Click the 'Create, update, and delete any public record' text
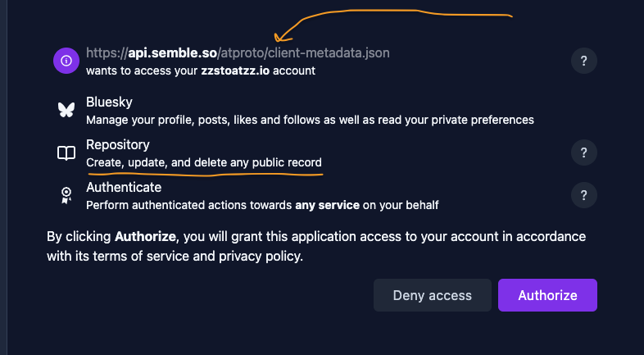Screen dimensions: 644x355 point(204,162)
